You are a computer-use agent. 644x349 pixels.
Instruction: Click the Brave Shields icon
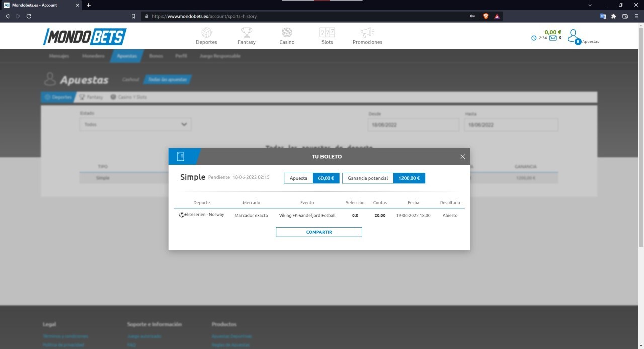pyautogui.click(x=486, y=16)
